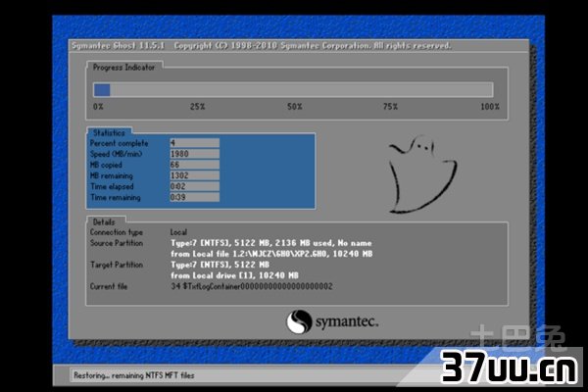The width and height of the screenshot is (588, 392).
Task: Click the Symantec ghost mascot image
Action: [422, 174]
